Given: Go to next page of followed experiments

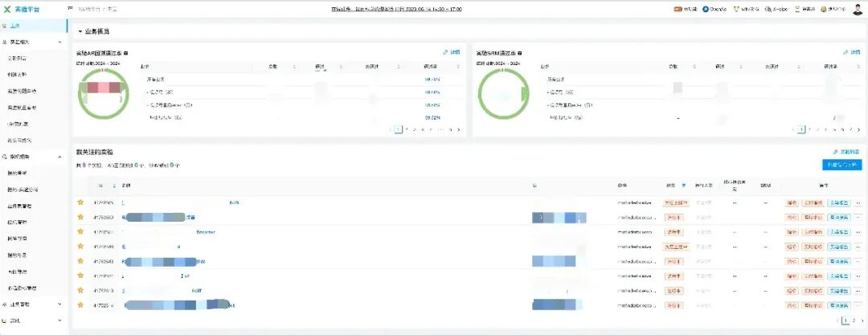Looking at the screenshot, I should tap(862, 321).
